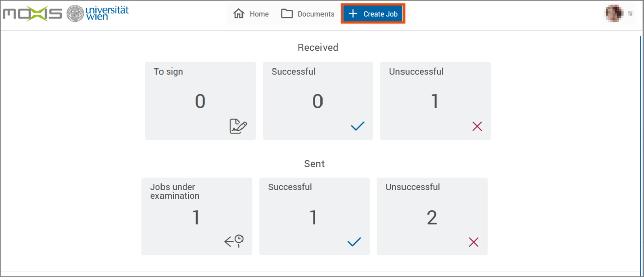Expand the dropdown arrow beside the avatar
This screenshot has width=644, height=277.
coord(630,14)
